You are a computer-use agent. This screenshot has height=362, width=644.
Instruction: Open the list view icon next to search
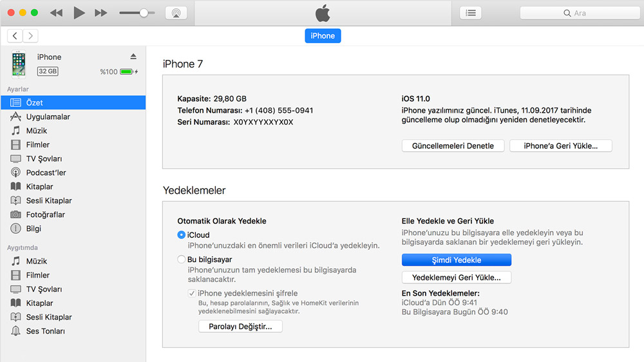pos(471,13)
